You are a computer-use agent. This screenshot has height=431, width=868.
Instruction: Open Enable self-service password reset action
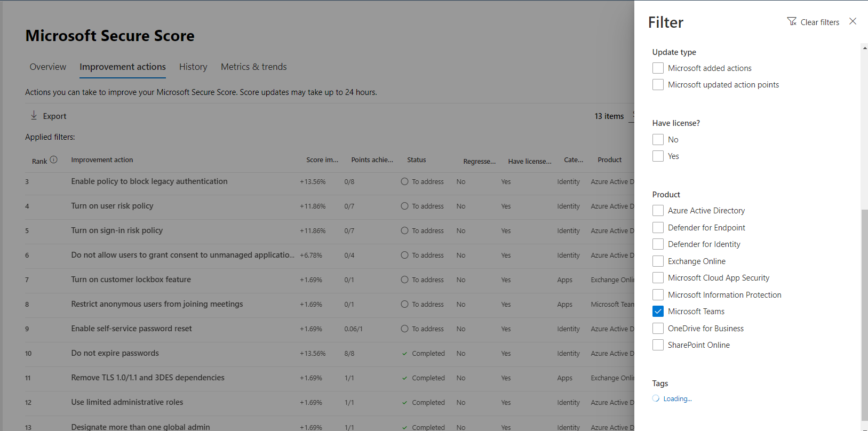[131, 329]
